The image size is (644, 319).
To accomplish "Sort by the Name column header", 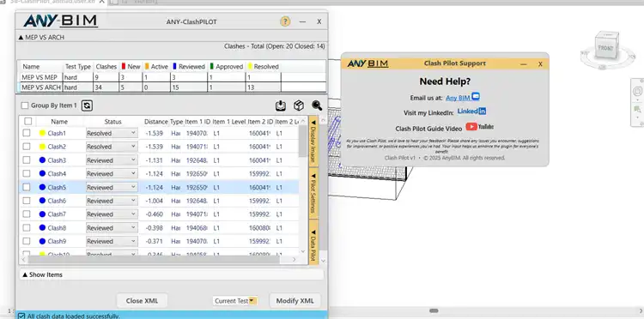I will [59, 122].
